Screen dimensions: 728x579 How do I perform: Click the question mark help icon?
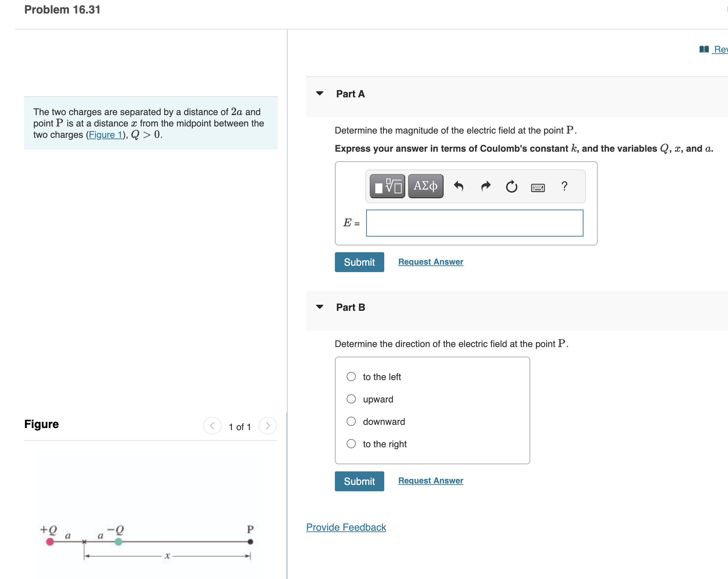click(x=564, y=186)
